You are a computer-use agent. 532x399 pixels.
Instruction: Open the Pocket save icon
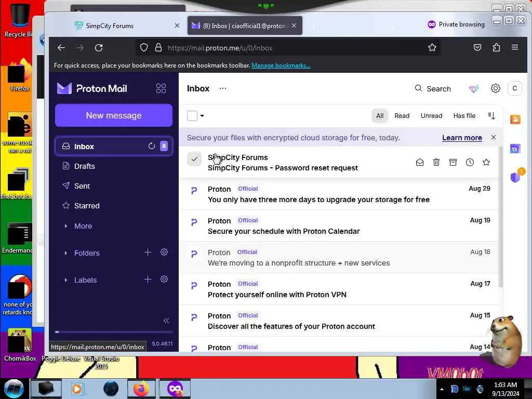[x=477, y=47]
